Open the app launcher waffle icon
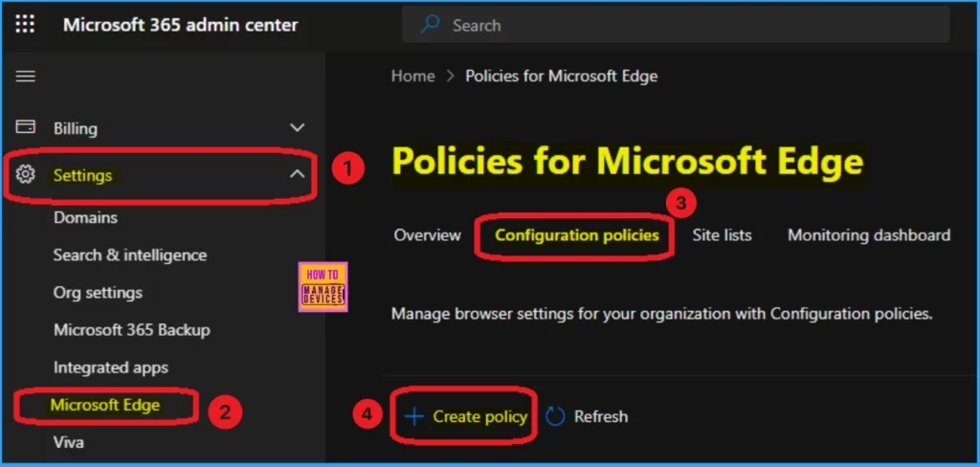980x467 pixels. (x=25, y=24)
